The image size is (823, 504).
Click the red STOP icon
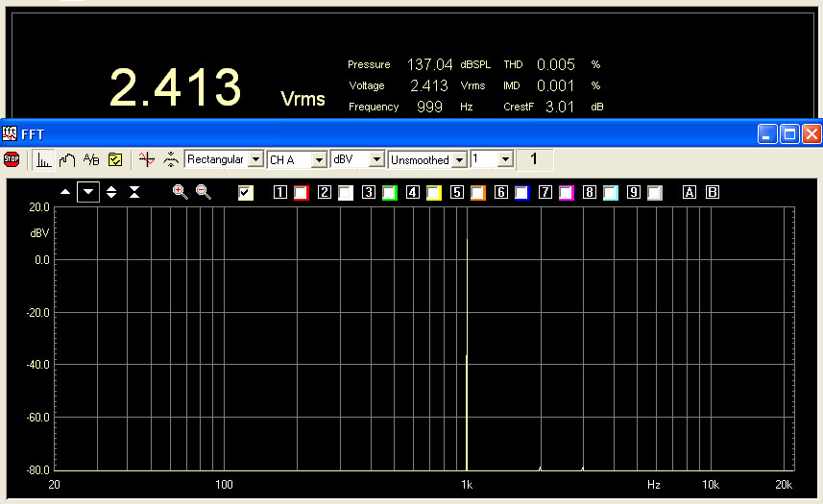pos(12,159)
